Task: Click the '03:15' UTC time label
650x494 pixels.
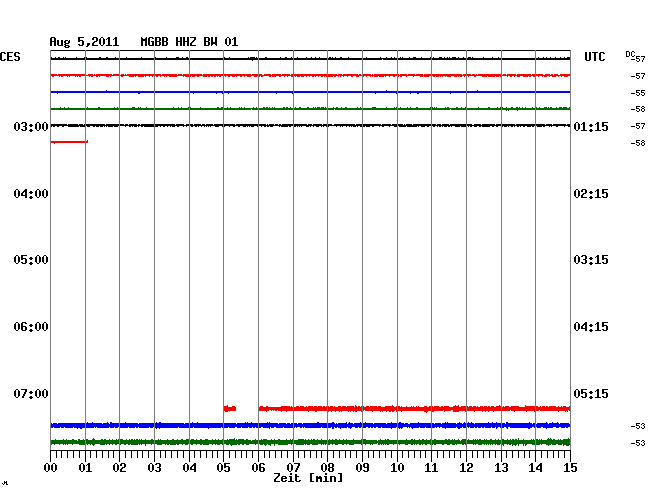Action: pyautogui.click(x=591, y=260)
